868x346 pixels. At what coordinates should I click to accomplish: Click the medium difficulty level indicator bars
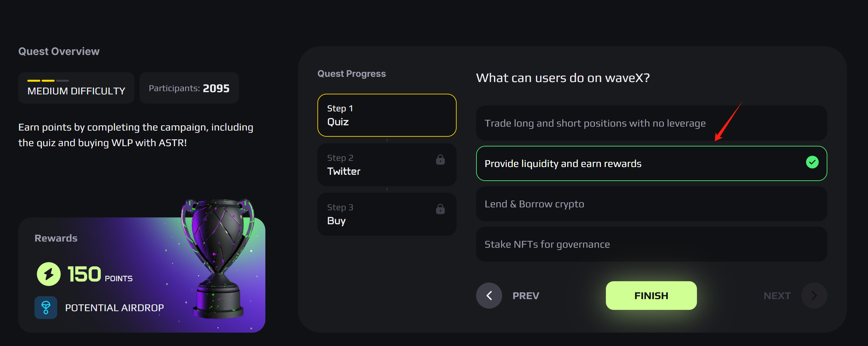48,81
